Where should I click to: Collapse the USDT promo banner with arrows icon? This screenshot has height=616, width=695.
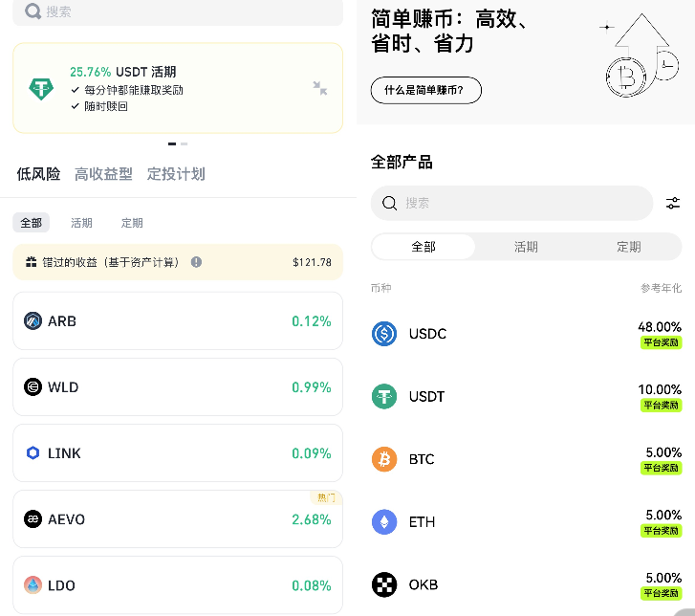coord(319,88)
